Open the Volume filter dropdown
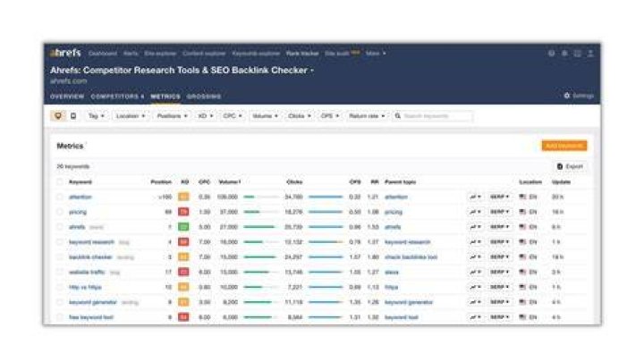 (x=265, y=116)
